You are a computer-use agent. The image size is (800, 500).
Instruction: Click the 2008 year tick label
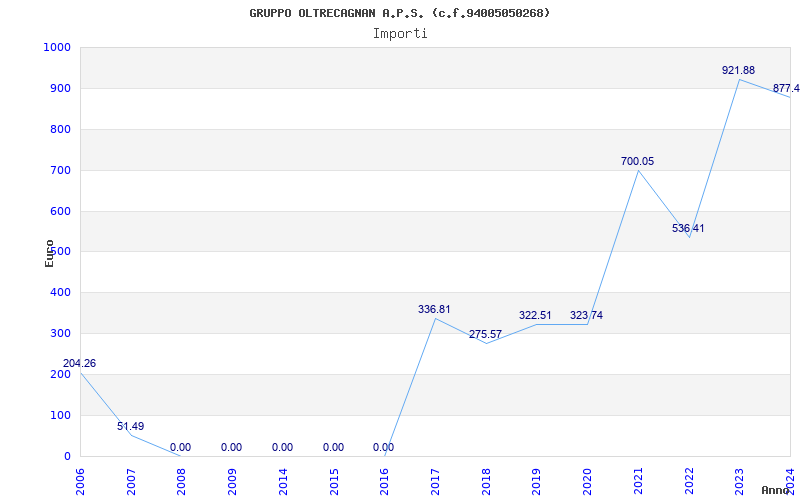182,481
